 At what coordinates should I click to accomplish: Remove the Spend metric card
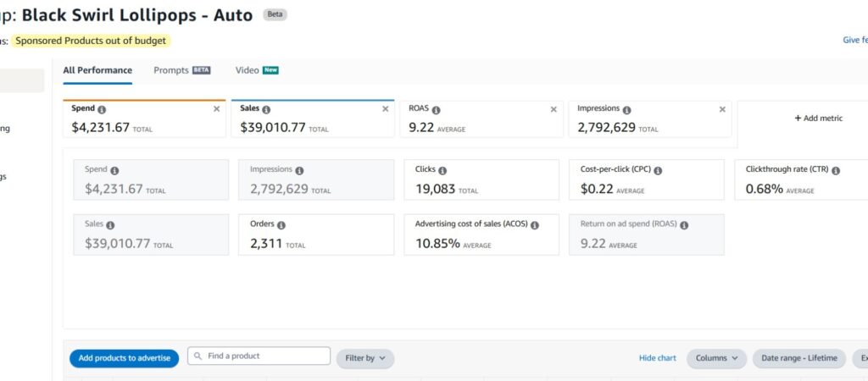click(216, 109)
